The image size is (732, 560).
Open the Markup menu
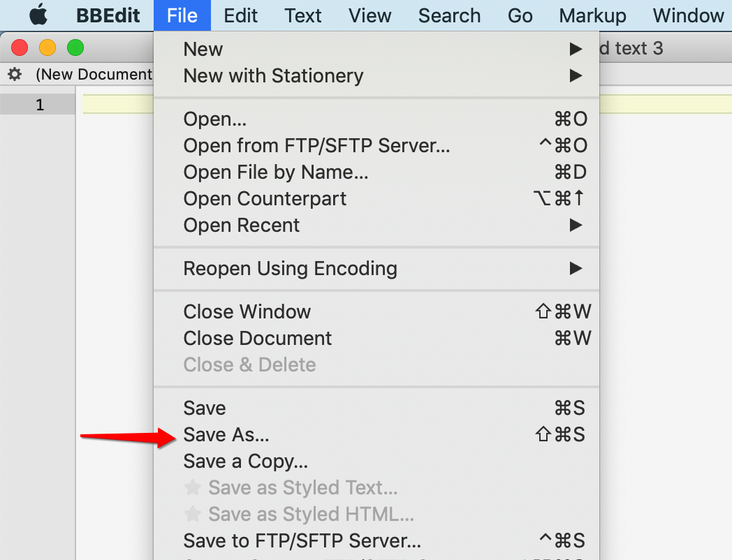tap(592, 15)
